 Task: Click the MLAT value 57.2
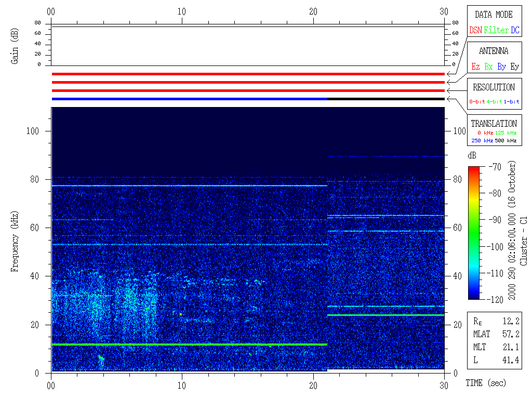pos(512,334)
